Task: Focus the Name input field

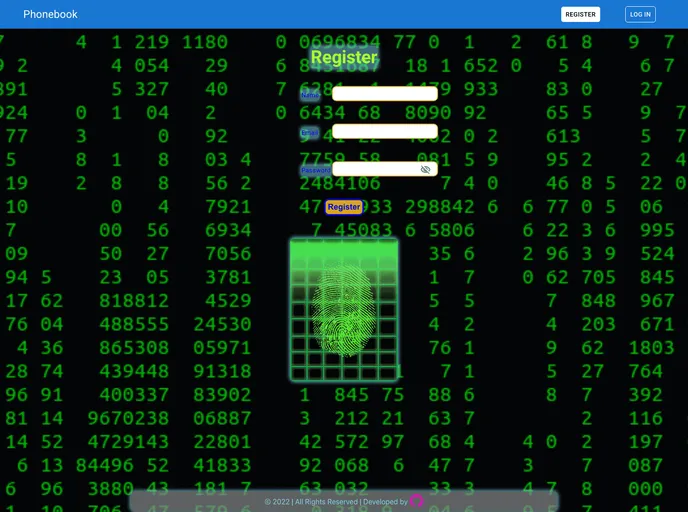Action: pos(384,94)
